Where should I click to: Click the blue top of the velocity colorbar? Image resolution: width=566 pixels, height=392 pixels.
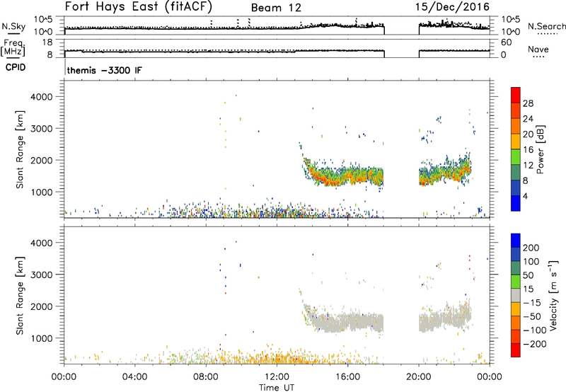[516, 241]
